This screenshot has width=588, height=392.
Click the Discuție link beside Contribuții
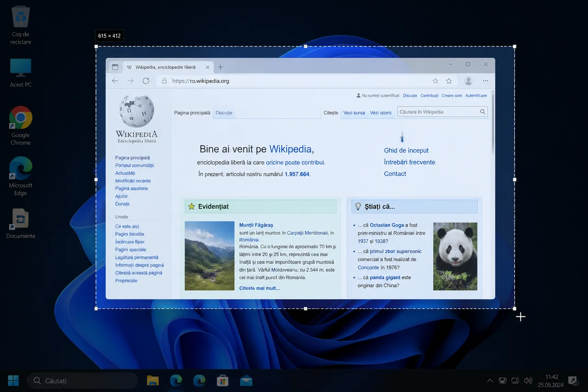point(410,96)
